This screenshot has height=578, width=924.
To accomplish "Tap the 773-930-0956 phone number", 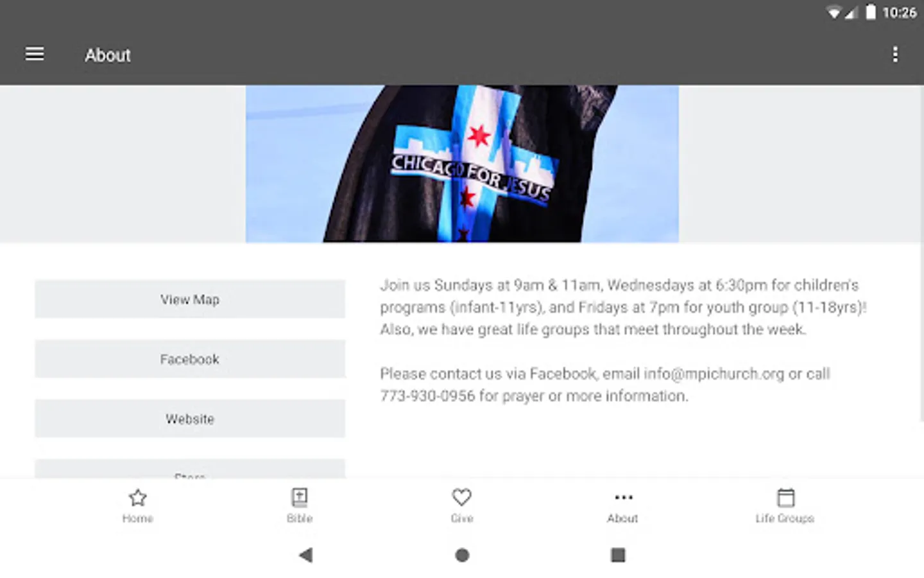I will (427, 396).
